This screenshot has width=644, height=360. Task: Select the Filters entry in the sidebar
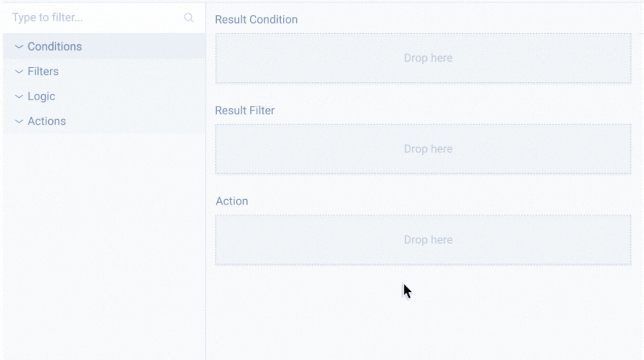click(43, 71)
